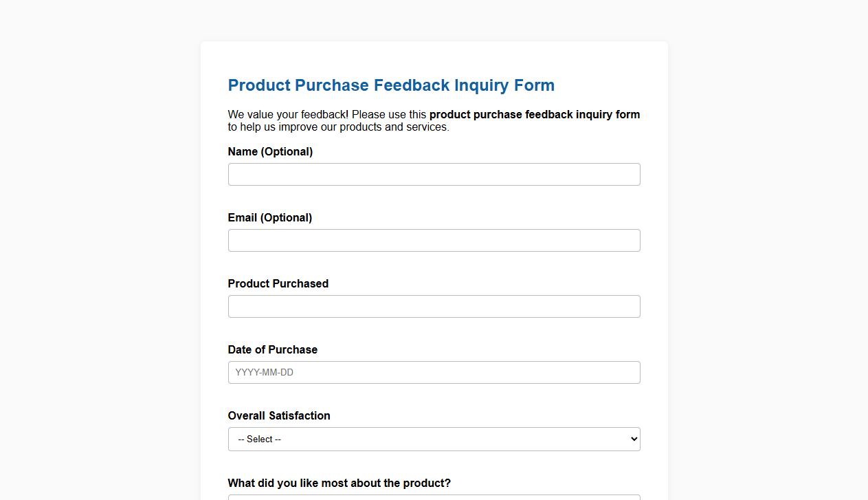
Task: Open the Overall Satisfaction dropdown
Action: (x=434, y=439)
